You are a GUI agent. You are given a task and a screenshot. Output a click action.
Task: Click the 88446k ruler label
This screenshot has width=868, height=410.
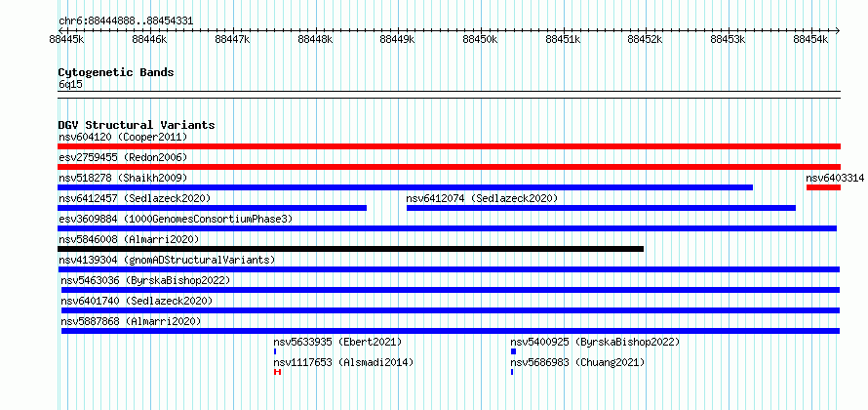[149, 40]
